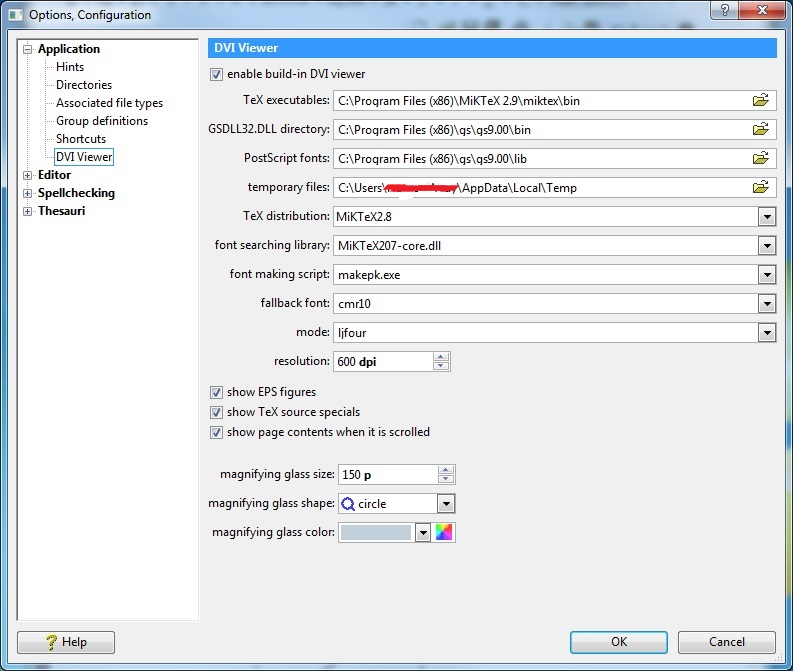Screen dimensions: 793x671
Task: Select Associated file types in tree
Action: [109, 103]
